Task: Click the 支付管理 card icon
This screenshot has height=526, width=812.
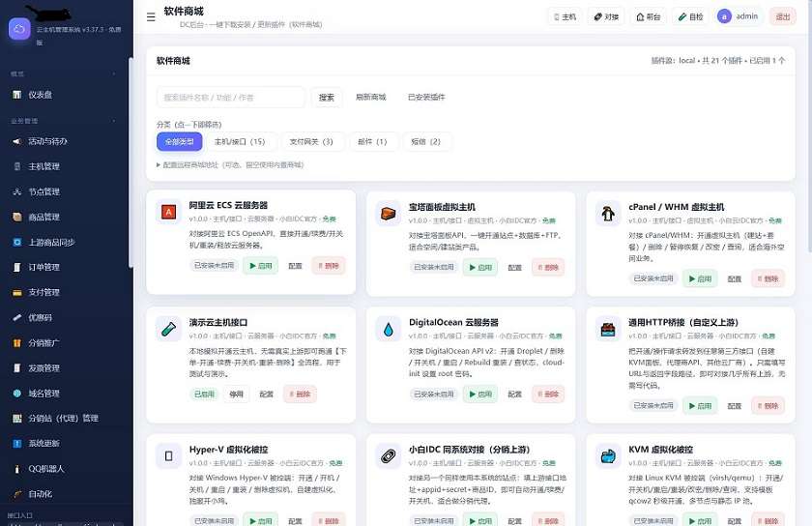Action: 17,292
